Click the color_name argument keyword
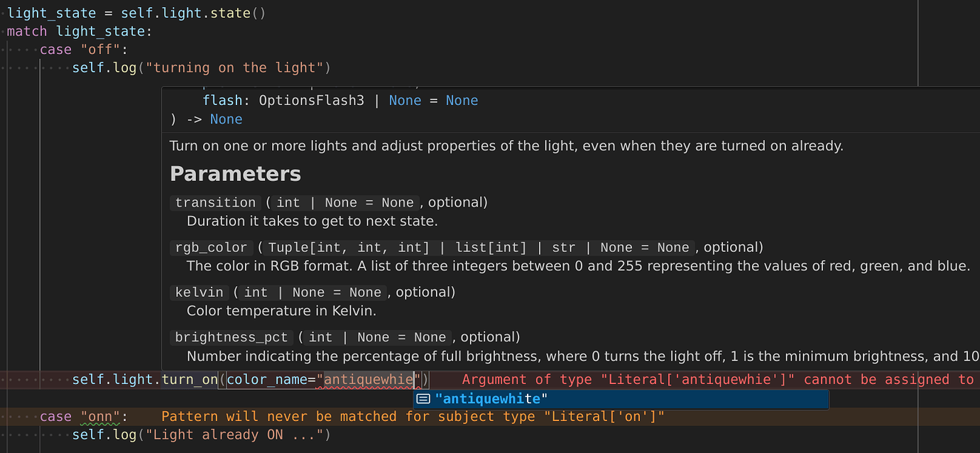 coord(266,380)
